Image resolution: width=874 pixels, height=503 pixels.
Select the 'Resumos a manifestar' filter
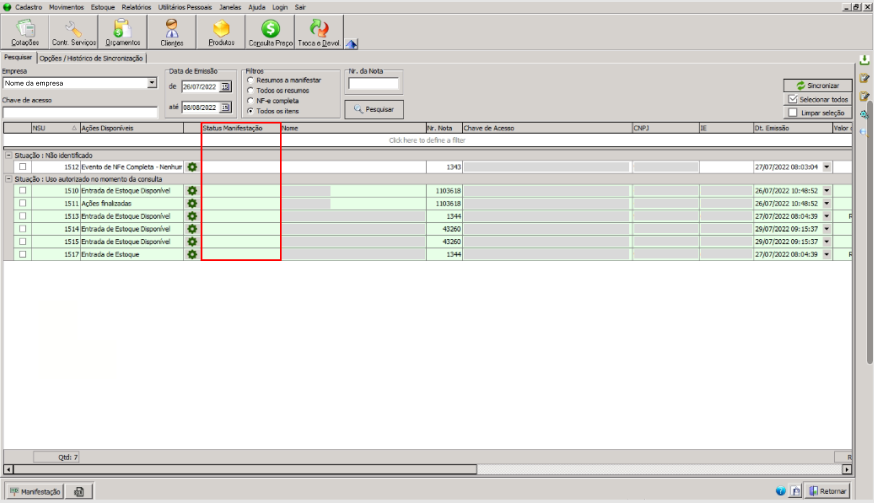click(250, 79)
